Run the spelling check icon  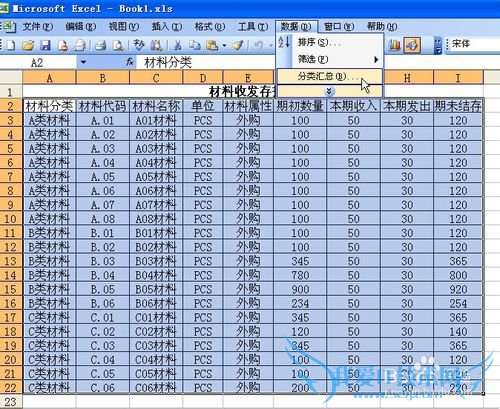[x=139, y=45]
